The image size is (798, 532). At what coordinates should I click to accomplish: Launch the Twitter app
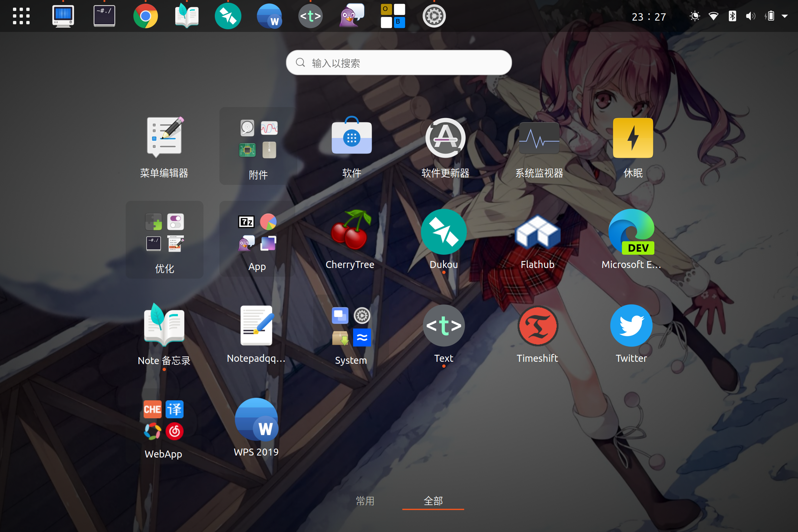pyautogui.click(x=631, y=326)
